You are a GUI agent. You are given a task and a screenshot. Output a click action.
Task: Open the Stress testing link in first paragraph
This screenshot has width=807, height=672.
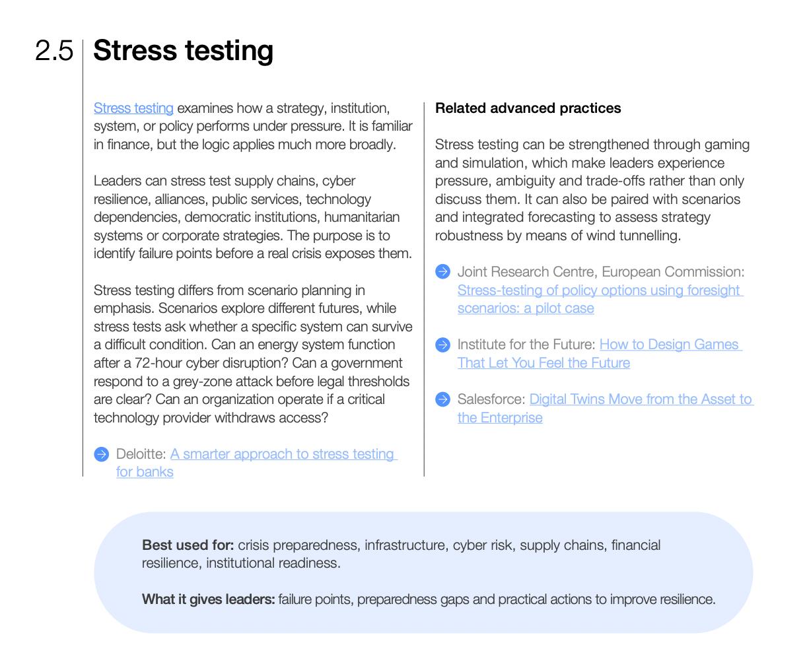133,108
